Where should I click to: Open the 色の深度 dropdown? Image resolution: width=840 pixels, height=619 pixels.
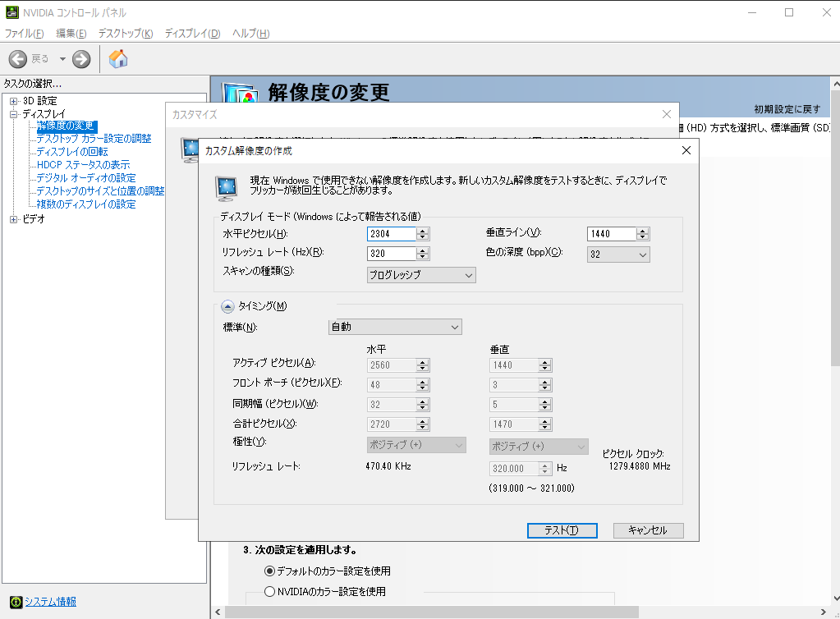pyautogui.click(x=618, y=254)
